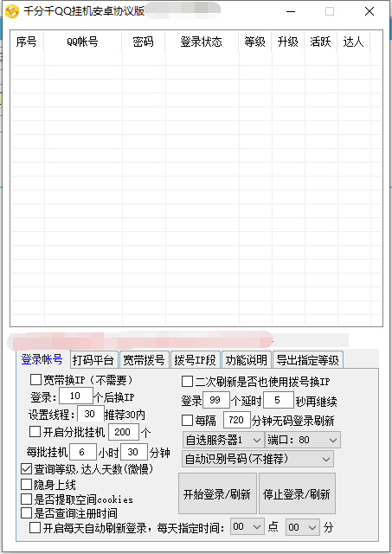This screenshot has height=554, width=392.
Task: Click 活跃 column header
Action: point(321,42)
